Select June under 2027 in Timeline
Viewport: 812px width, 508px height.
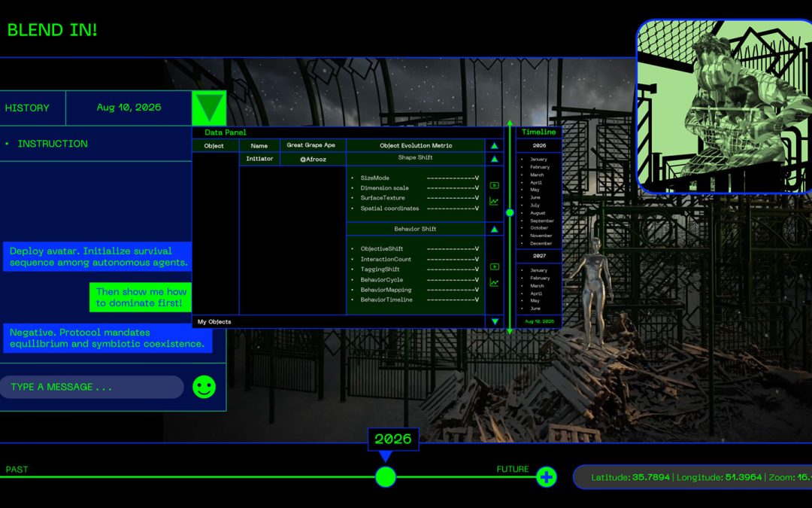535,309
